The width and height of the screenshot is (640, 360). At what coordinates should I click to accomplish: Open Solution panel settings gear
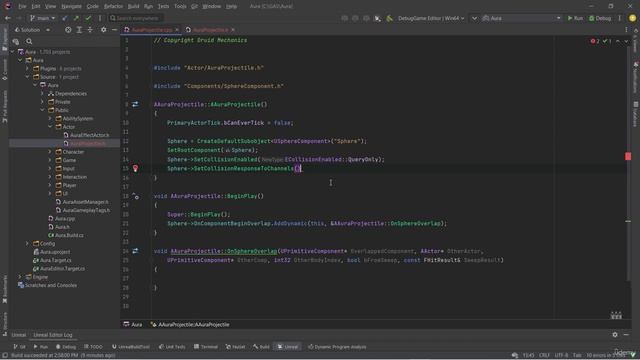tap(103, 30)
